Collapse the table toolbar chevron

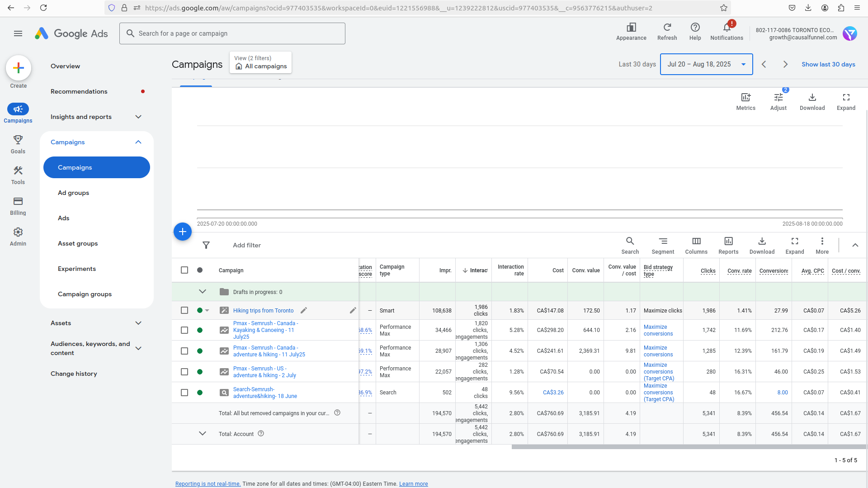coord(855,245)
